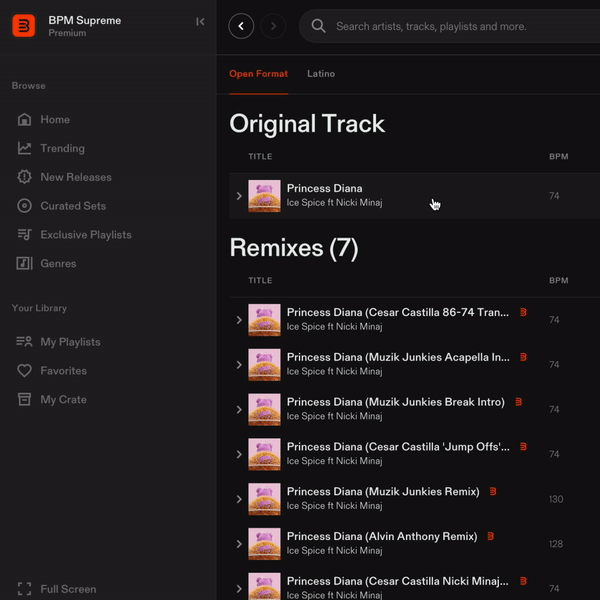The height and width of the screenshot is (600, 600).
Task: Click the Favorites heart icon
Action: 24,370
